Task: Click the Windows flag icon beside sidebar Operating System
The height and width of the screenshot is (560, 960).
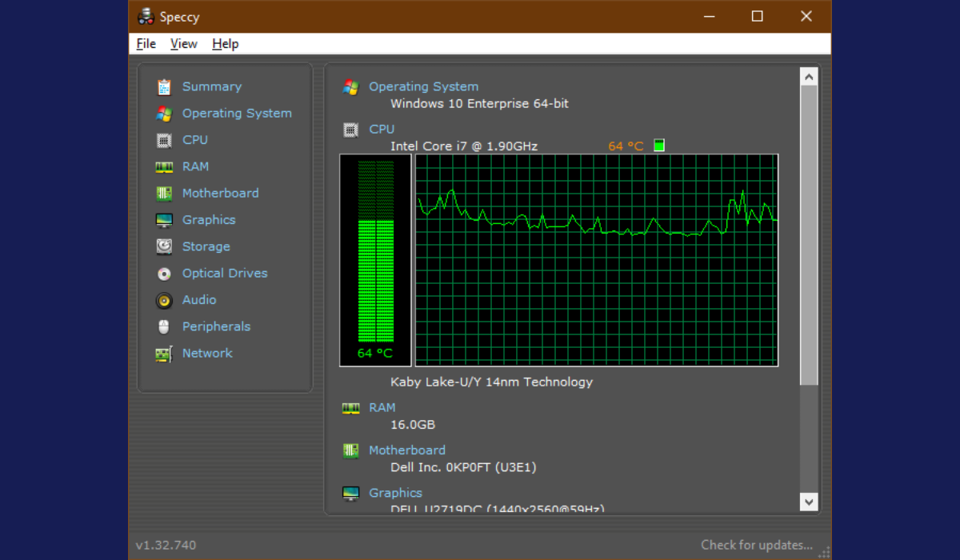Action: click(x=164, y=114)
